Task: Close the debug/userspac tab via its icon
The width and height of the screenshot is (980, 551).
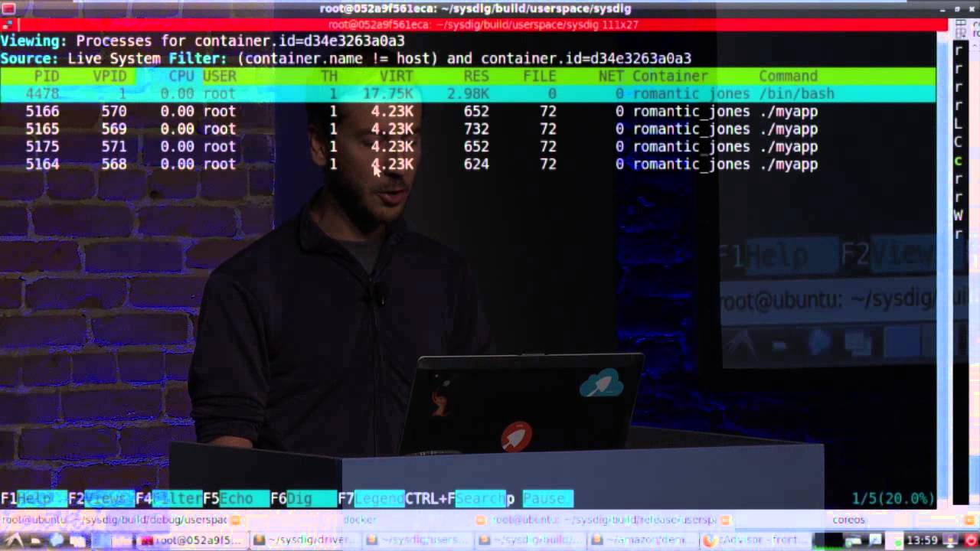Action: click(x=235, y=520)
